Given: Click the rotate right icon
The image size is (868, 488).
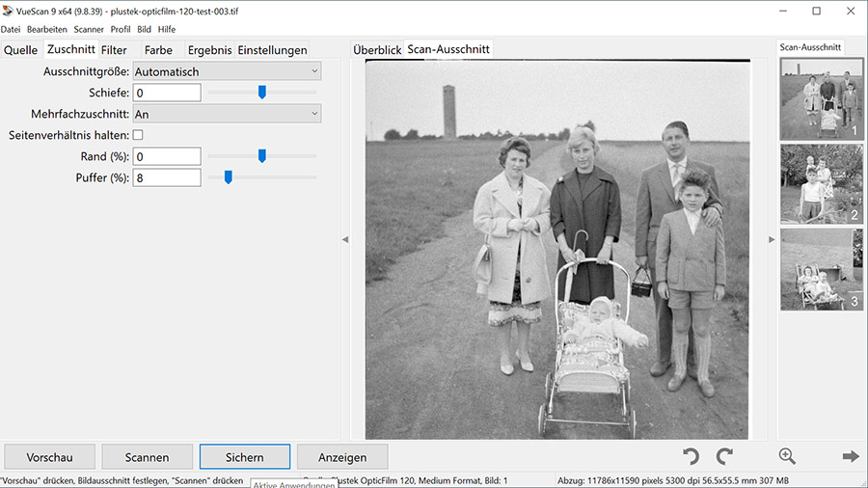Looking at the screenshot, I should [x=724, y=456].
